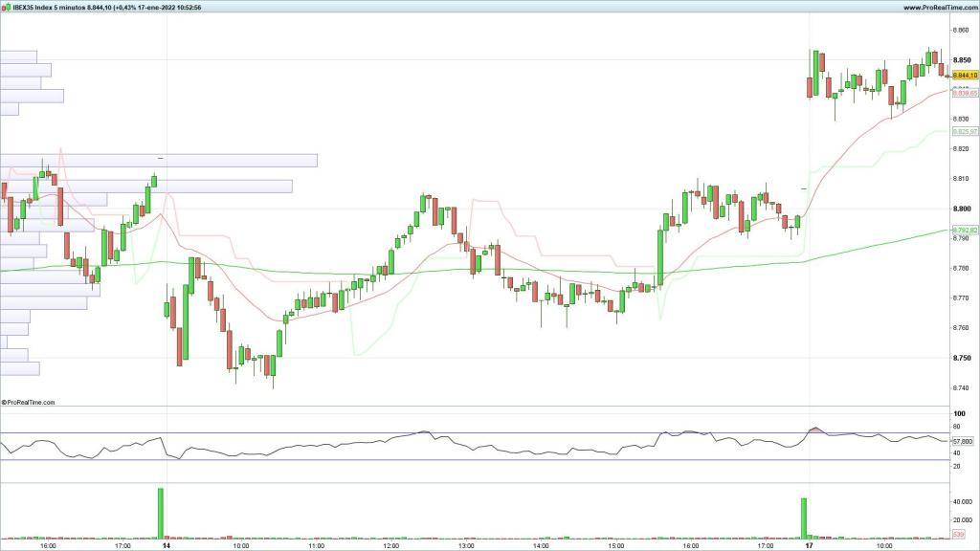Click the 8.860 label on the price scale

pyautogui.click(x=958, y=32)
